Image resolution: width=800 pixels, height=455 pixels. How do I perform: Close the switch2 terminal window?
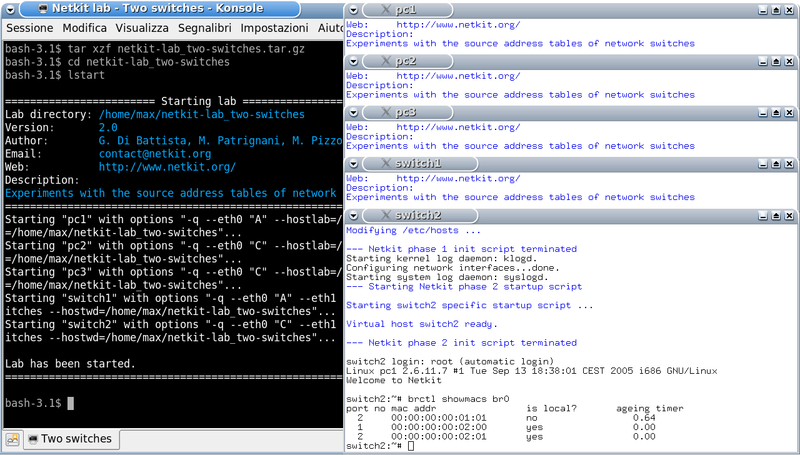(x=789, y=216)
